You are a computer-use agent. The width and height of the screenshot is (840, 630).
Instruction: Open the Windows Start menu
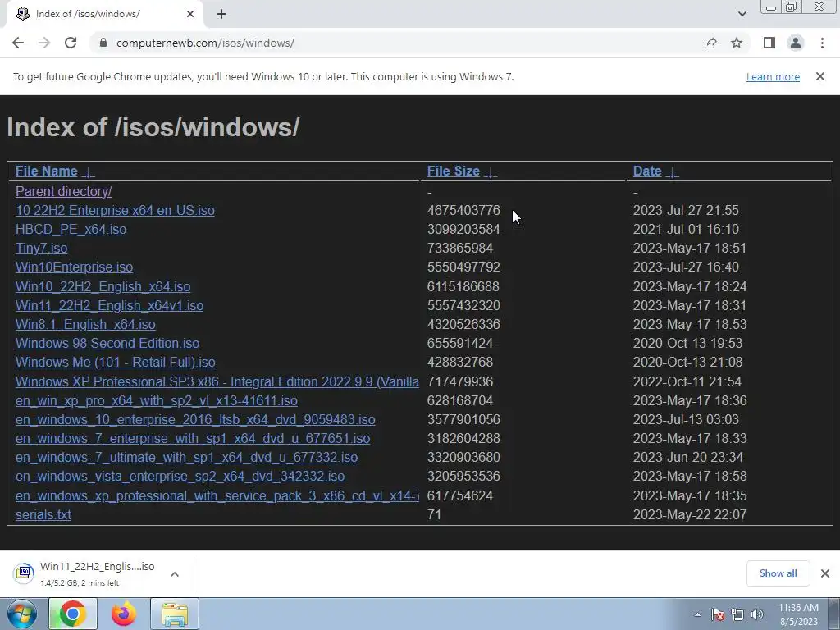click(21, 614)
